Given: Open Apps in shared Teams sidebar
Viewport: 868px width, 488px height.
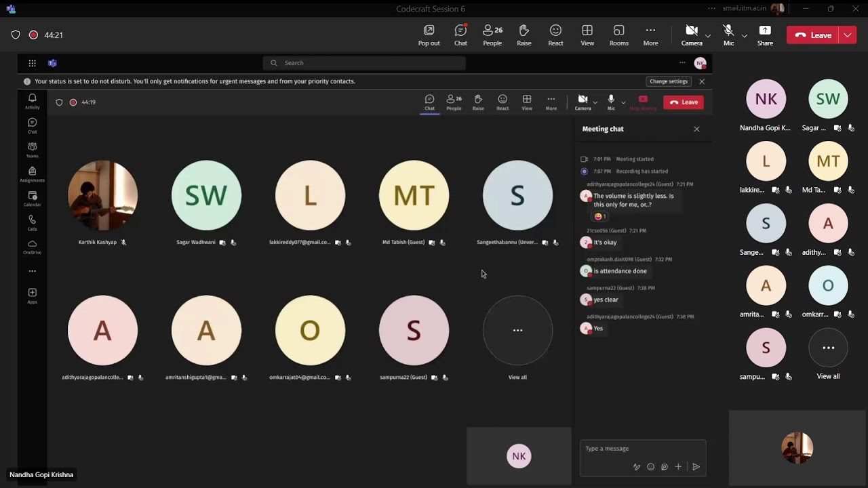Looking at the screenshot, I should pyautogui.click(x=32, y=296).
